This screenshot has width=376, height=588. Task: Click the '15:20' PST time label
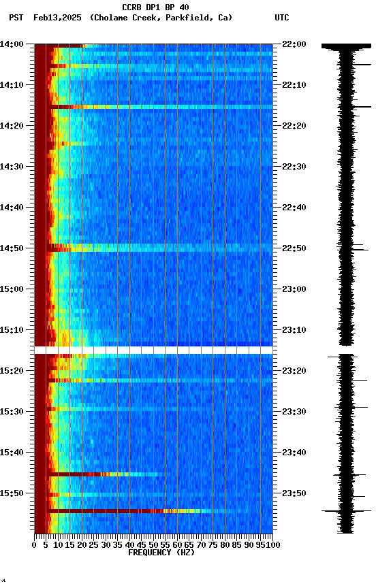(12, 372)
